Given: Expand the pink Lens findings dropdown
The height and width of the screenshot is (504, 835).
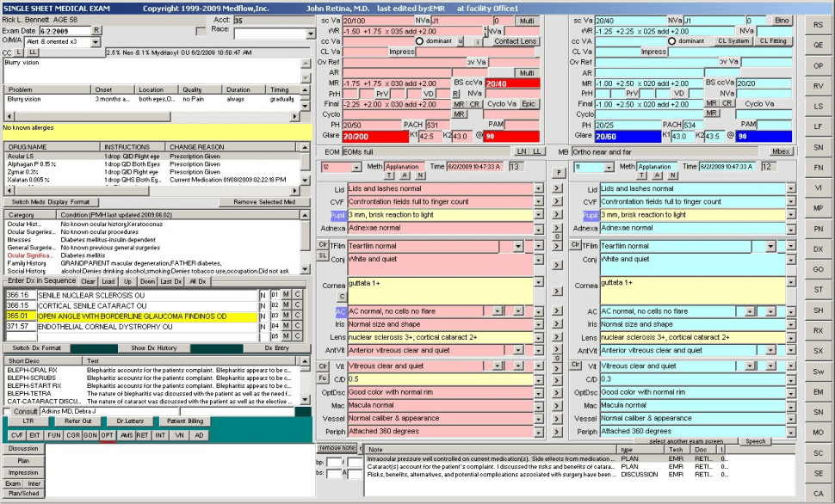Looking at the screenshot, I should [x=539, y=337].
